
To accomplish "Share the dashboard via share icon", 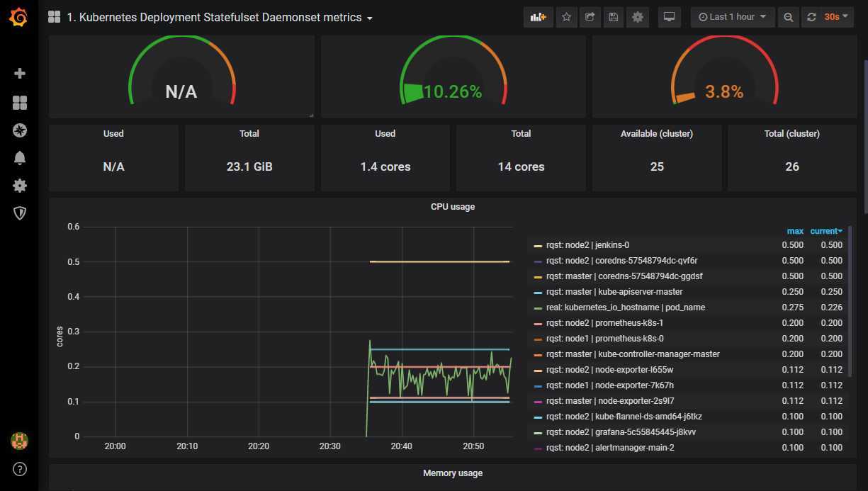I will click(x=590, y=17).
